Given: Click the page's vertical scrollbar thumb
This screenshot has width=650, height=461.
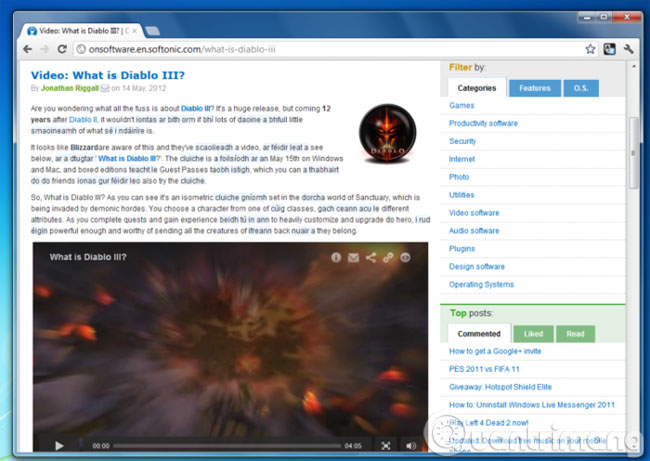Looking at the screenshot, I should coord(633,153).
